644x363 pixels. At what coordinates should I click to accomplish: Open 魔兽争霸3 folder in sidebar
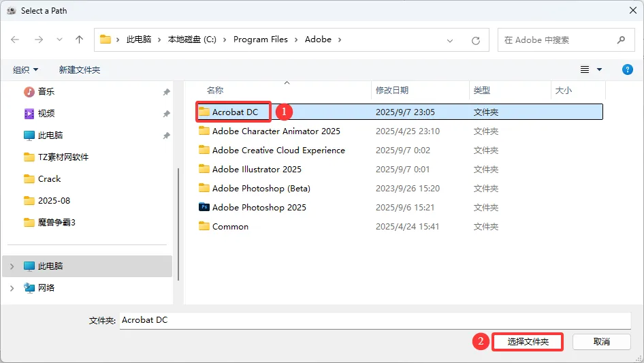57,223
